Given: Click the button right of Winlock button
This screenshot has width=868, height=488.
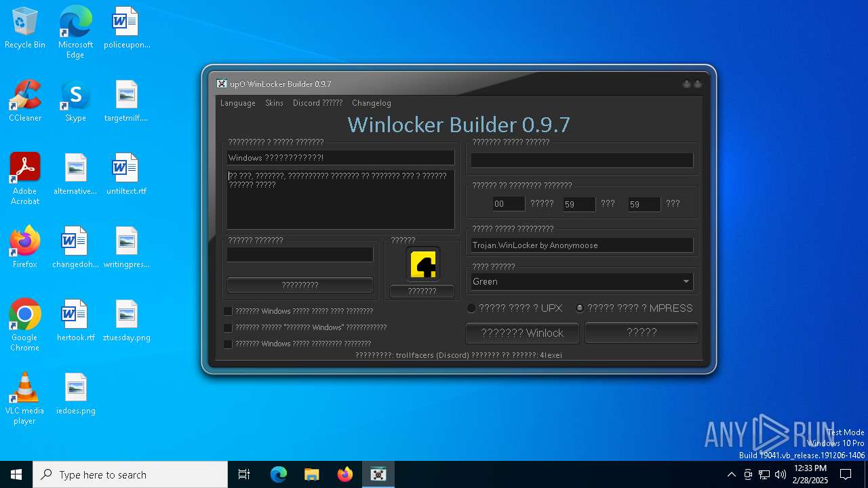Looking at the screenshot, I should pyautogui.click(x=642, y=332).
